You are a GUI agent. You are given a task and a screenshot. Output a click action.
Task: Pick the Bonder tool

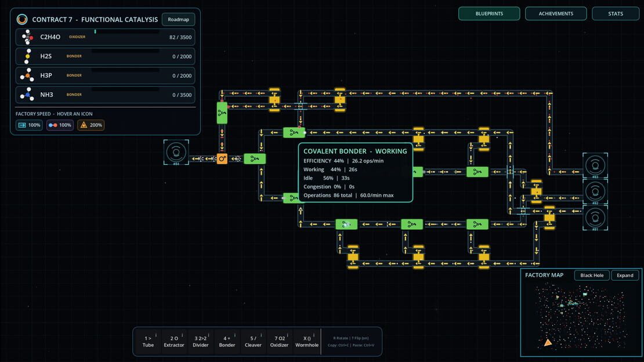pyautogui.click(x=227, y=342)
